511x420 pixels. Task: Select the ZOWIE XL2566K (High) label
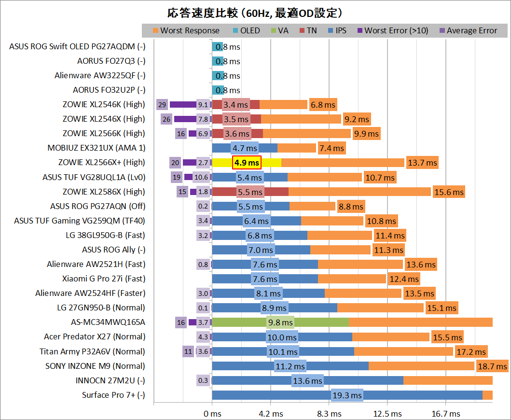tap(104, 133)
